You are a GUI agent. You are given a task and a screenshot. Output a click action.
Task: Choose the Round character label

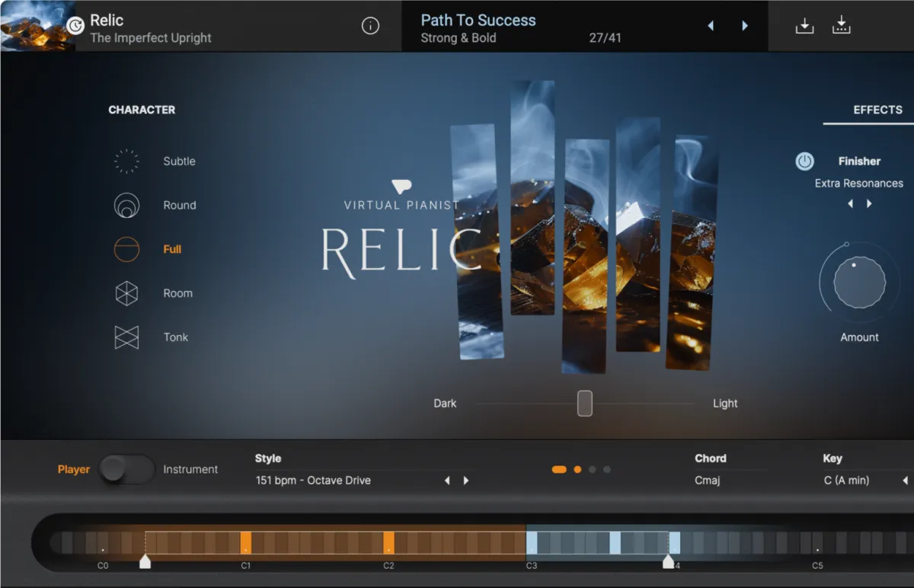180,206
